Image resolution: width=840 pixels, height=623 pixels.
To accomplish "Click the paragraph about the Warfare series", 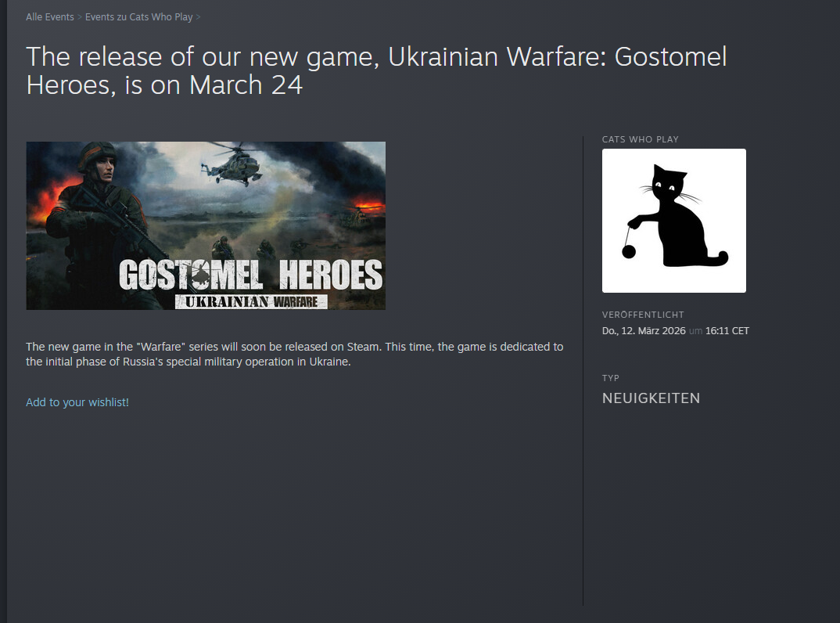I will pos(295,355).
